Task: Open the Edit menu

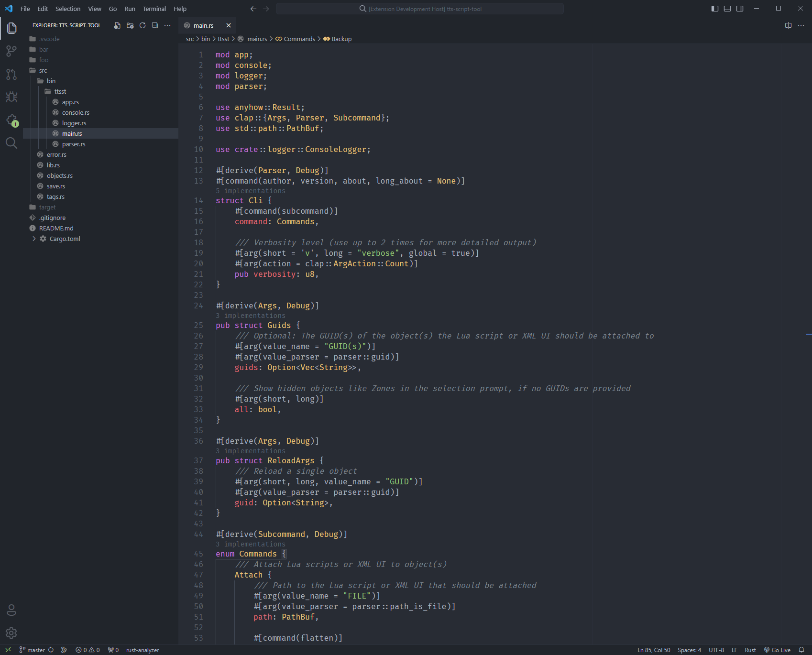Action: (x=43, y=9)
